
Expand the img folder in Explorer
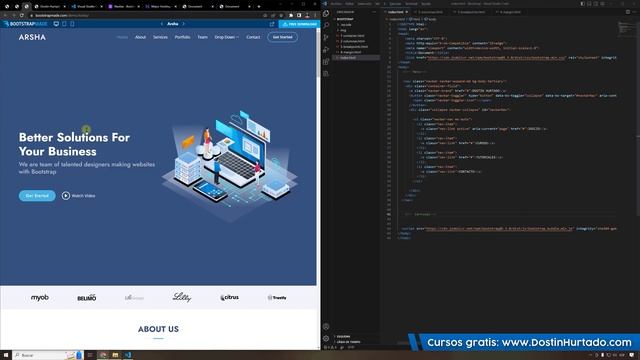pyautogui.click(x=344, y=30)
